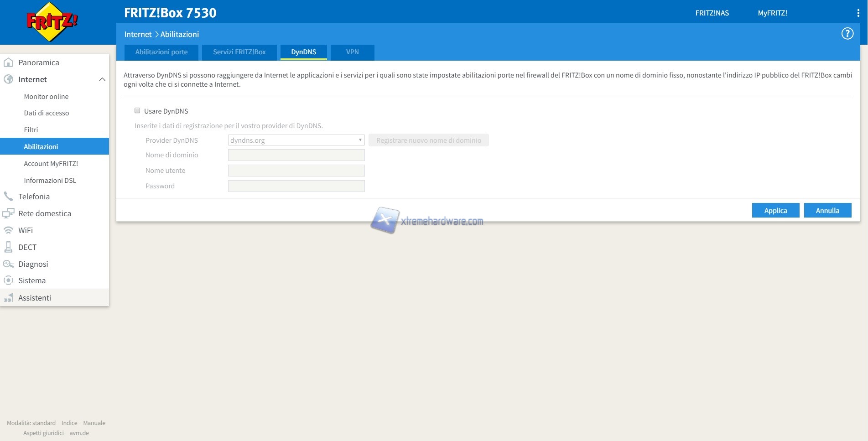
Task: Click the DECT handset icon
Action: tap(8, 247)
